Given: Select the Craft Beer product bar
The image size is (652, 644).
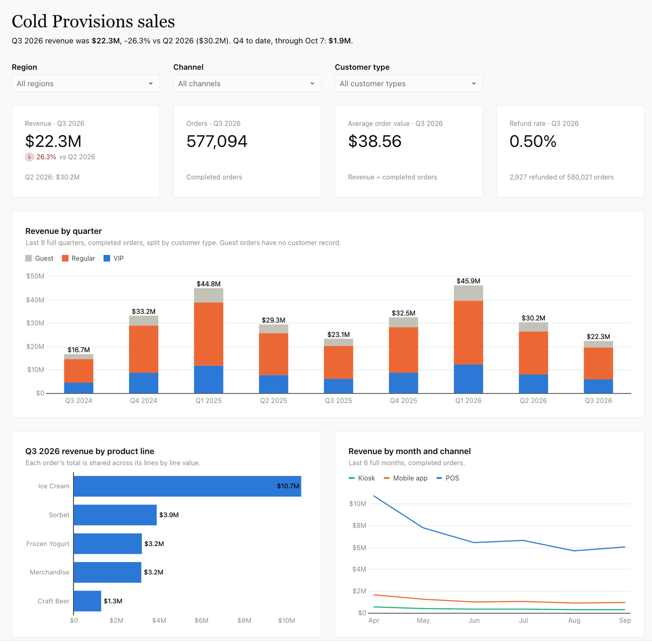Looking at the screenshot, I should [87, 601].
